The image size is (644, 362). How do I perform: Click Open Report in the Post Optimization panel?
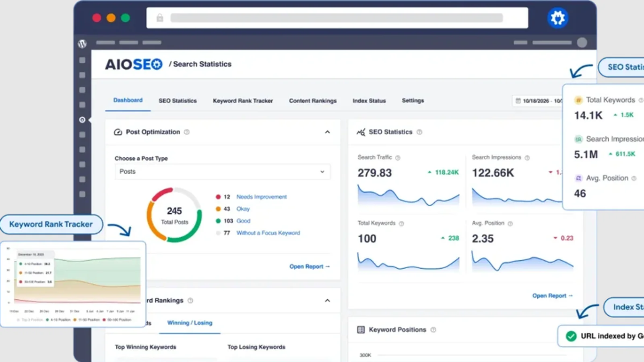pos(310,267)
